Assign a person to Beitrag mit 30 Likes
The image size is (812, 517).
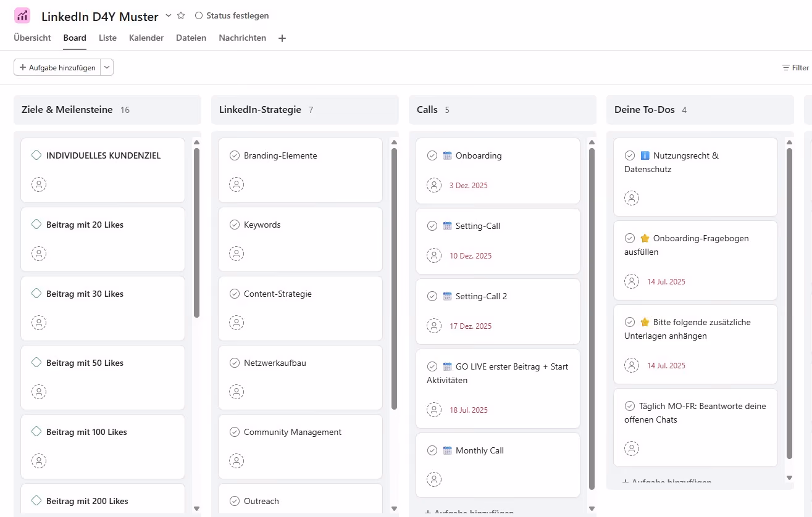coord(39,323)
